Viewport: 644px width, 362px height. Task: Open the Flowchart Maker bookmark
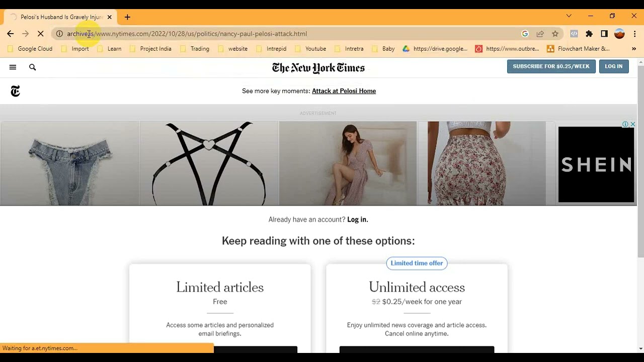[x=578, y=49]
